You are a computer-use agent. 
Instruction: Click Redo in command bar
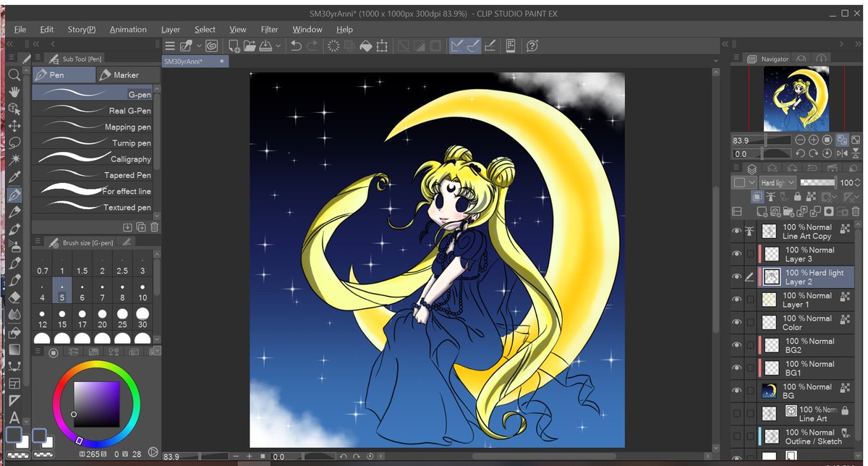tap(312, 46)
